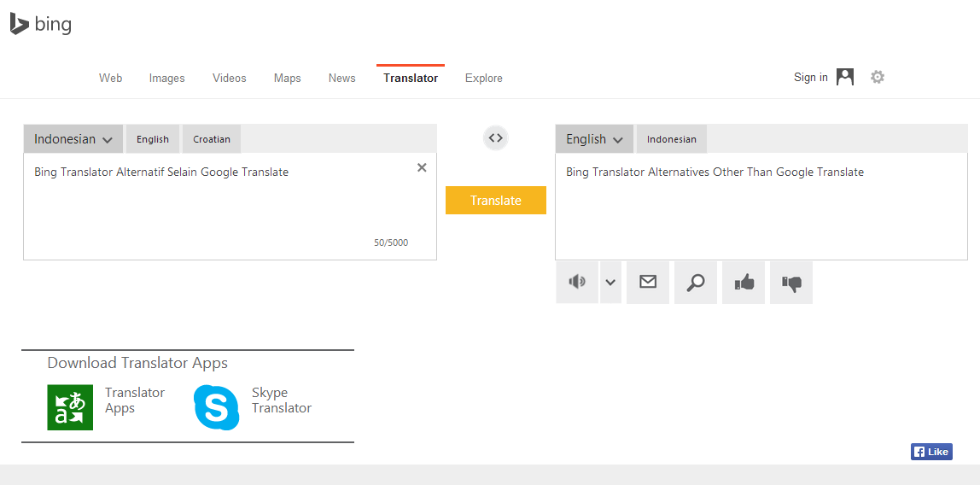Click the Download Translator Apps heading
Screen dimensions: 980x485
pos(137,363)
